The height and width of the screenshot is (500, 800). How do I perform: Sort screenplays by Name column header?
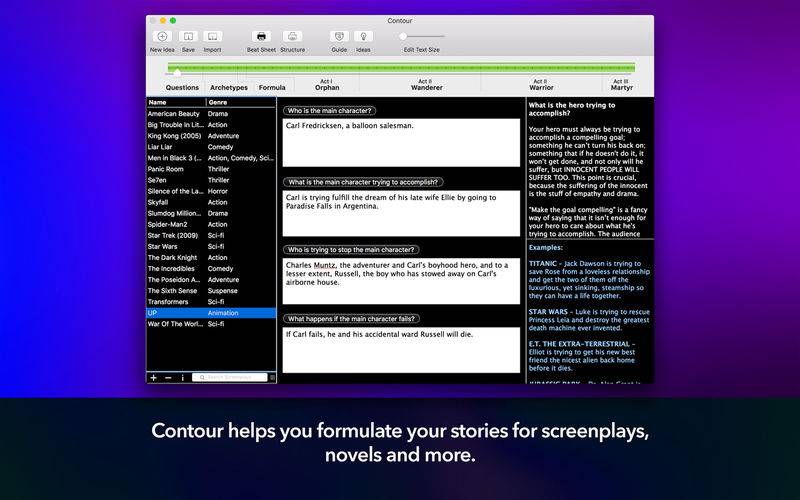coord(175,102)
